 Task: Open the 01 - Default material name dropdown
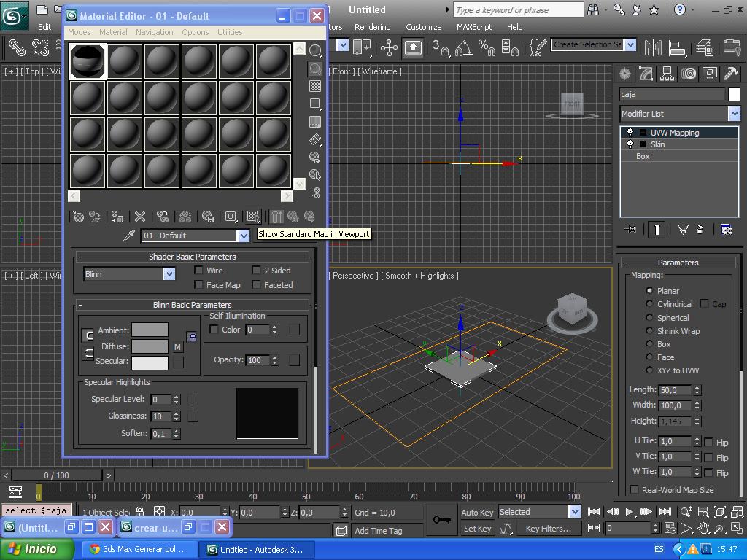(244, 236)
